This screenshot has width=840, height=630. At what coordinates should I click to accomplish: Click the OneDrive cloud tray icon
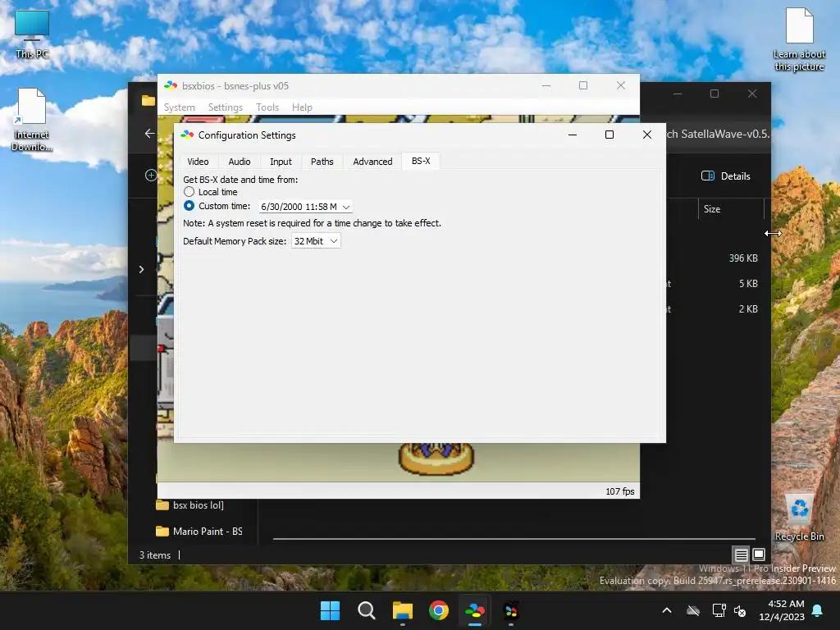click(693, 610)
